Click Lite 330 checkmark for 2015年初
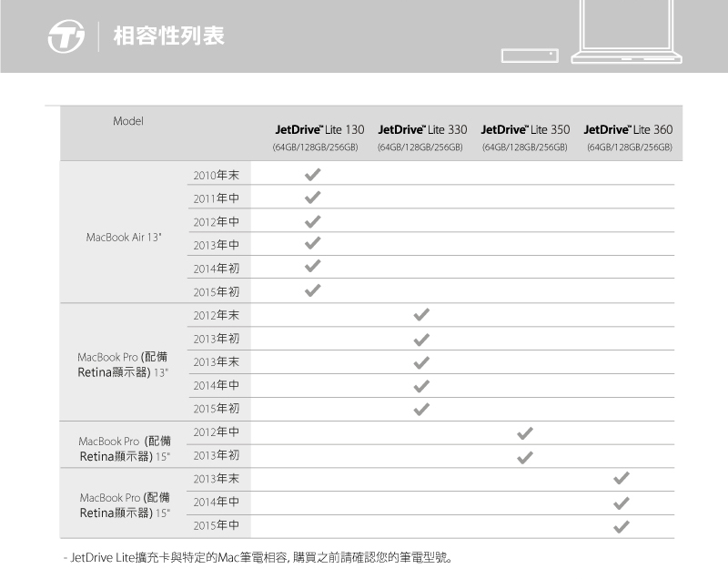 tap(421, 410)
